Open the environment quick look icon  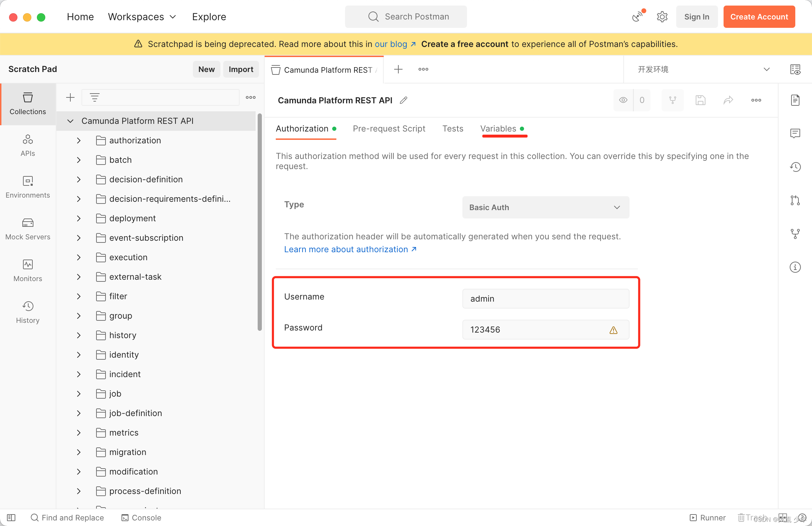[x=795, y=70]
